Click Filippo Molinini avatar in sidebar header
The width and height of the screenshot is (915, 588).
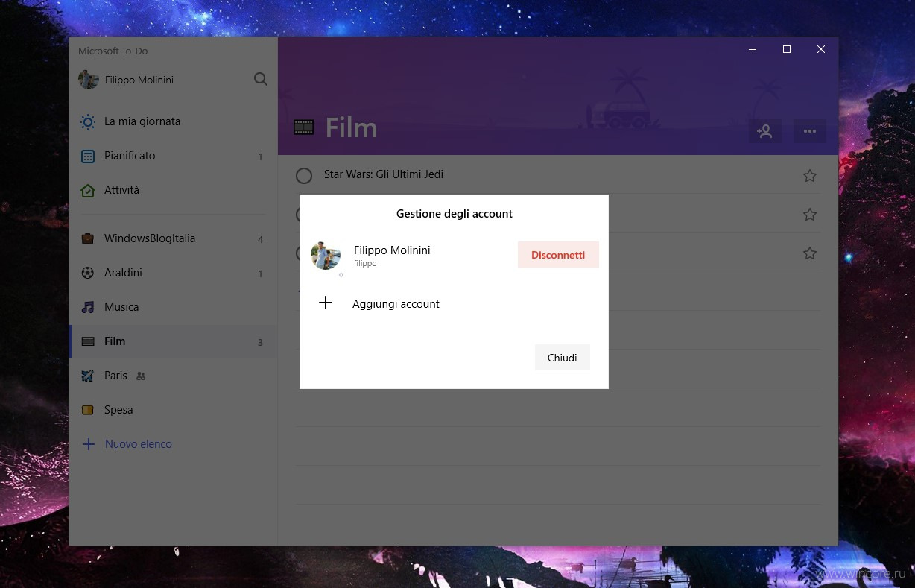tap(89, 80)
